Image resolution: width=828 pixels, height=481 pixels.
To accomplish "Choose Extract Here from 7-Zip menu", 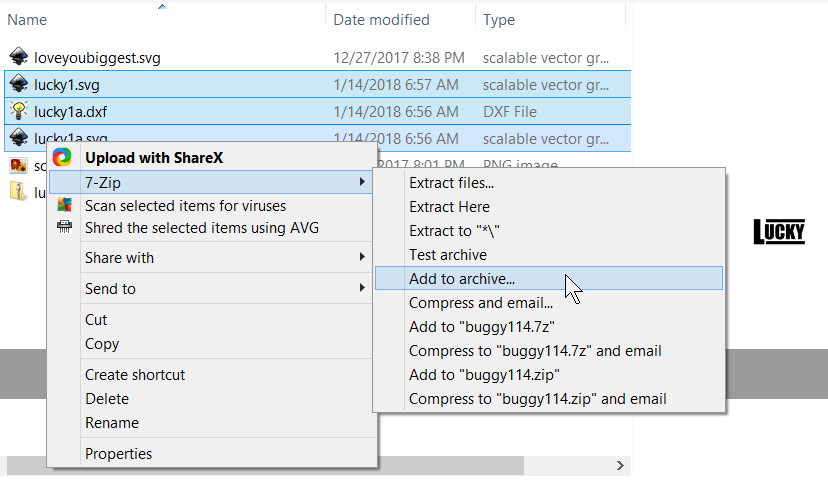I will click(449, 207).
